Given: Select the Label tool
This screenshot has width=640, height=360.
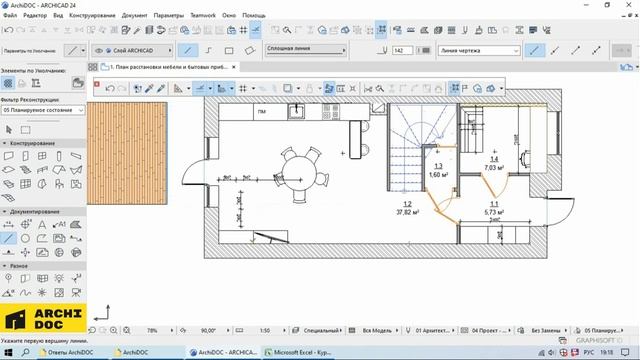Looking at the screenshot, I should point(59,224).
